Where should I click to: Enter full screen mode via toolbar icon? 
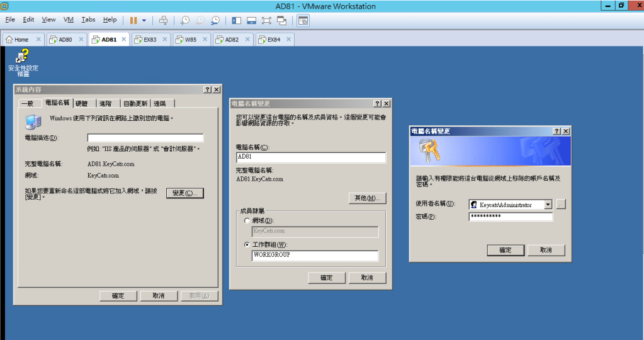266,20
